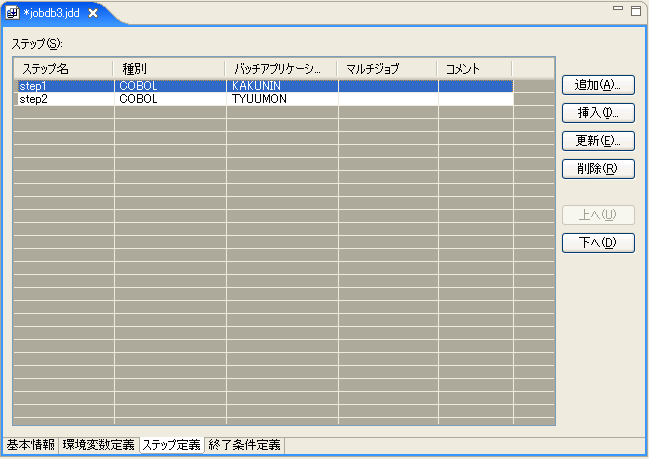The width and height of the screenshot is (649, 459).
Task: Close the jobdb3.jdd editor tab
Action: click(93, 13)
